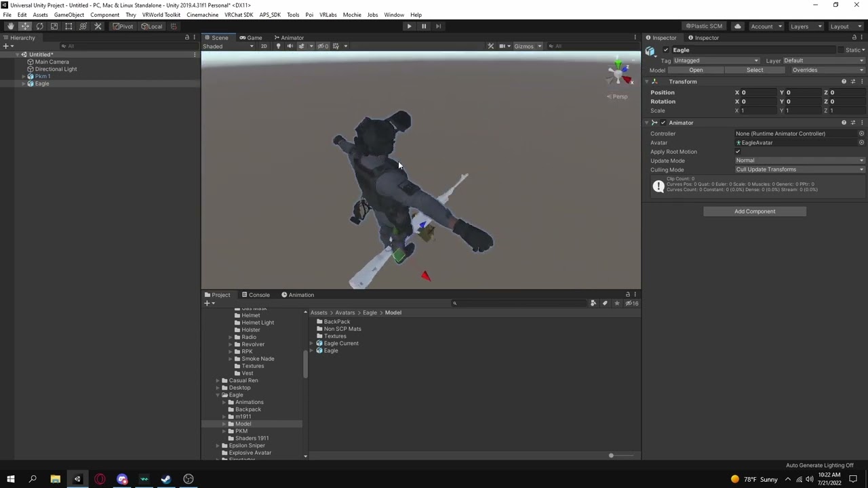Open the Component menu
The width and height of the screenshot is (868, 488).
click(x=104, y=15)
